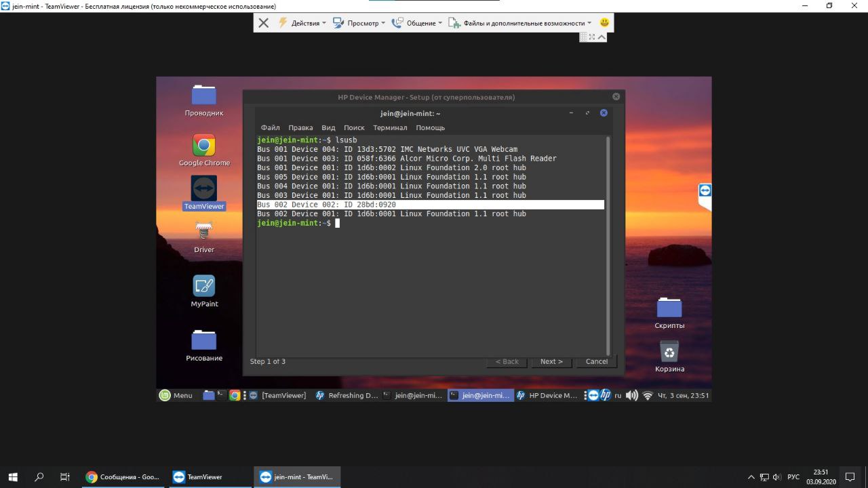Image resolution: width=868 pixels, height=488 pixels.
Task: Click the X icon to end remote session
Action: point(264,23)
